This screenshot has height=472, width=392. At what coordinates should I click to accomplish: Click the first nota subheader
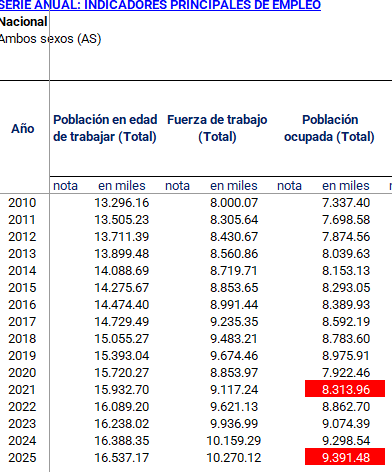(65, 186)
